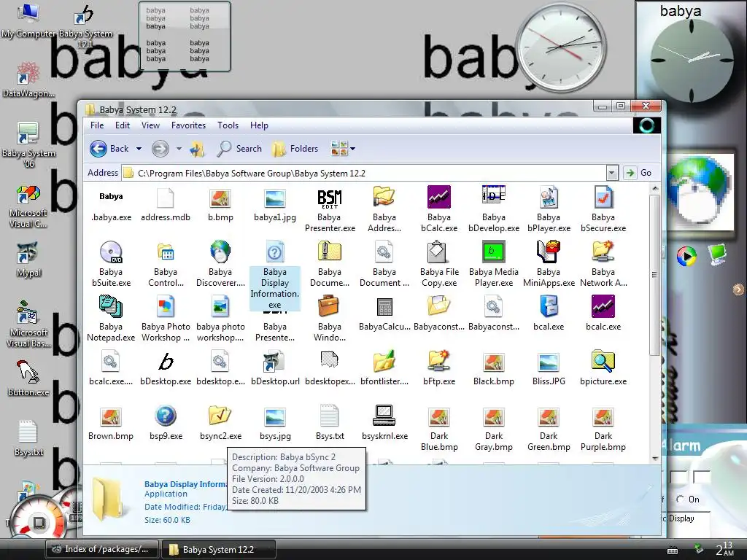Open the Babya Presenter.exe BSM icon
The image size is (747, 560).
click(330, 198)
